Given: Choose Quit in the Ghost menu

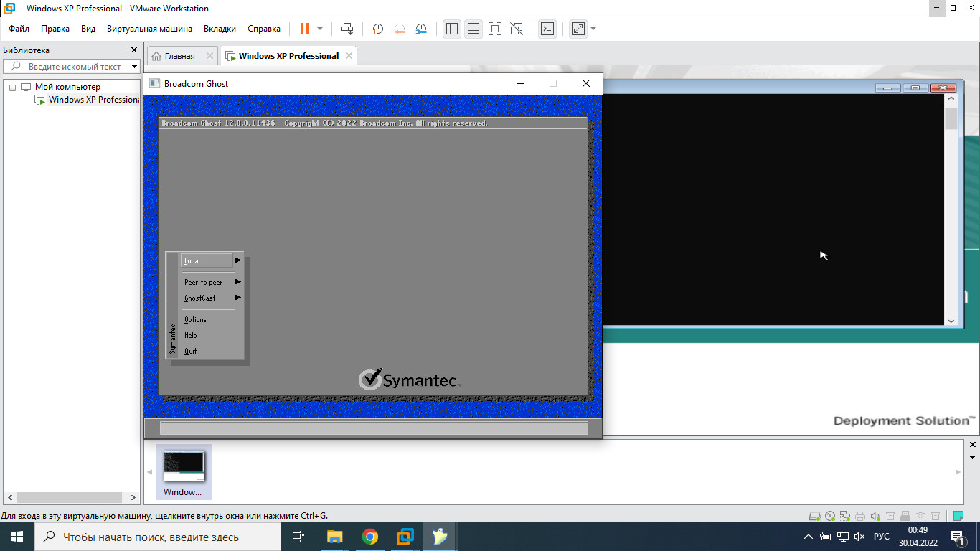Looking at the screenshot, I should 190,351.
